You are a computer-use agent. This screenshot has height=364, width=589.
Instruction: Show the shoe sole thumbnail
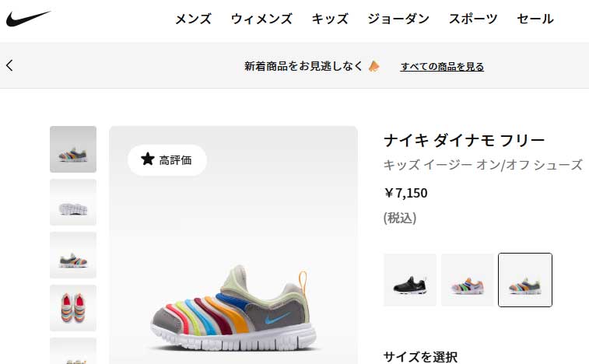[73, 202]
